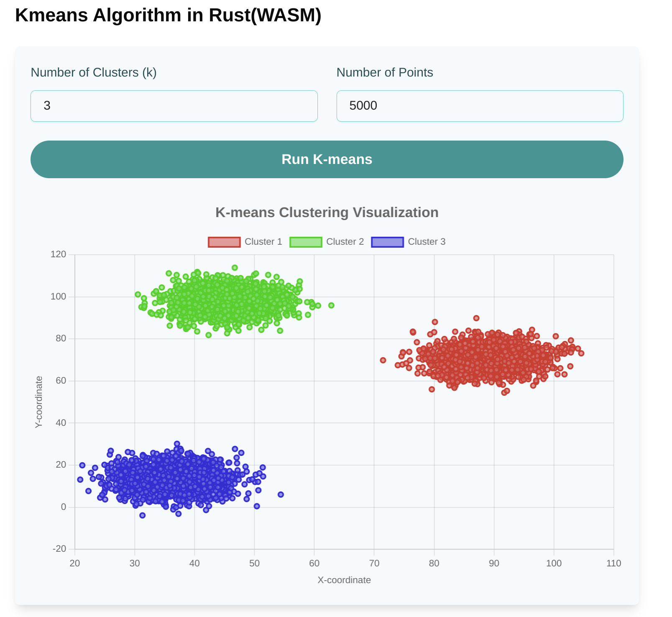This screenshot has height=617, width=672.
Task: Focus the Number of Points input box
Action: coord(480,106)
